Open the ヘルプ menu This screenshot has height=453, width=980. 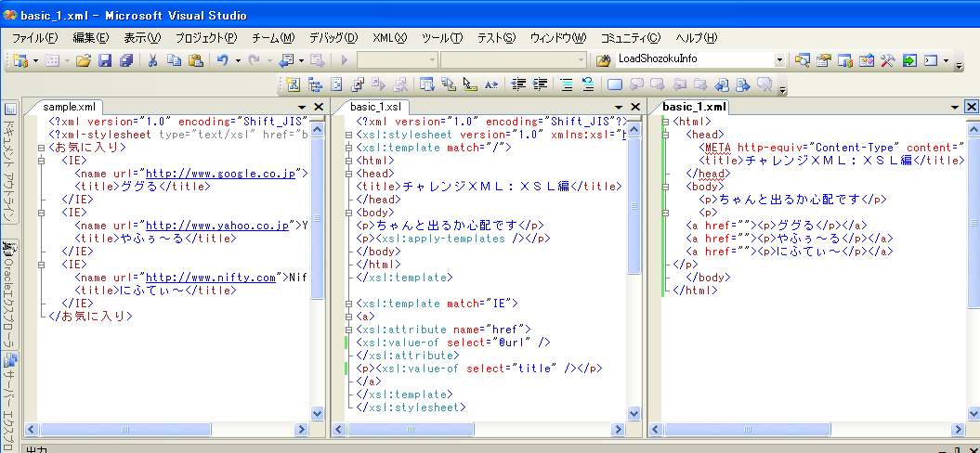coord(697,37)
